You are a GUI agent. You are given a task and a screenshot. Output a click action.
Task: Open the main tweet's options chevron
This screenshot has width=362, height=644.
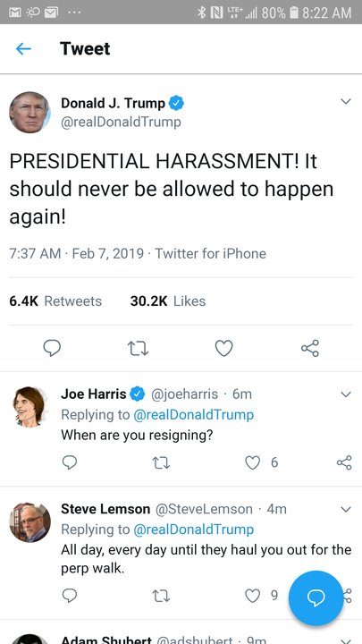tap(346, 101)
